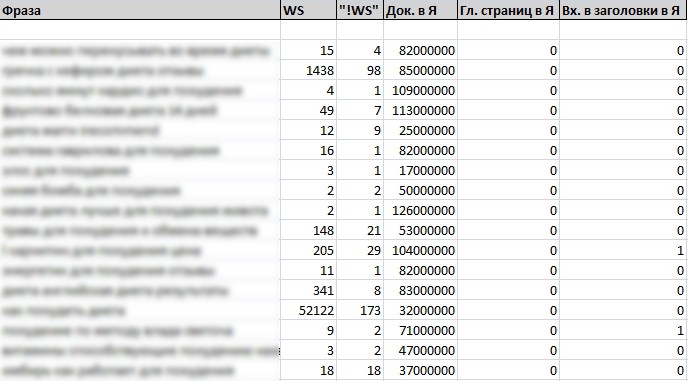Image resolution: width=688 pixels, height=381 pixels.
Task: Click the cell containing 126000000
Action: [x=420, y=210]
